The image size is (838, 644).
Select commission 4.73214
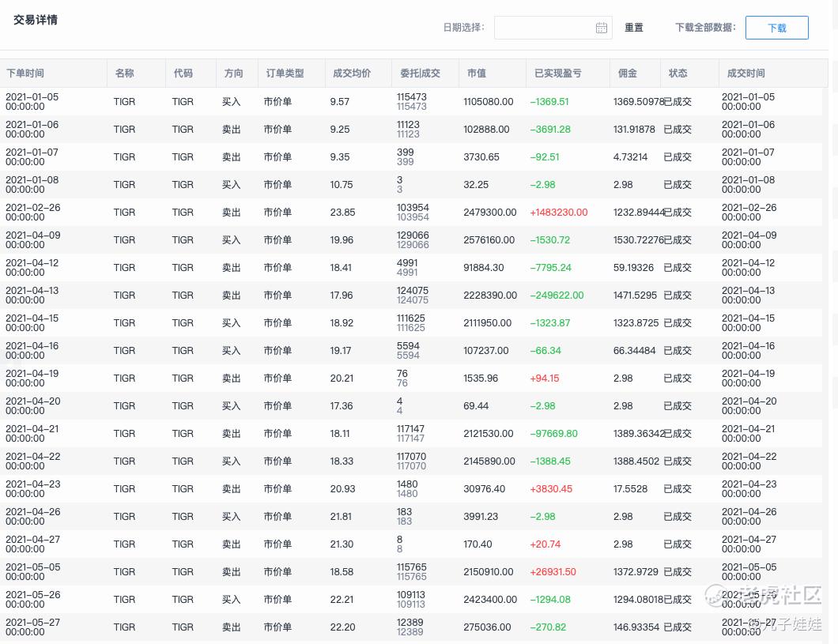pyautogui.click(x=631, y=157)
